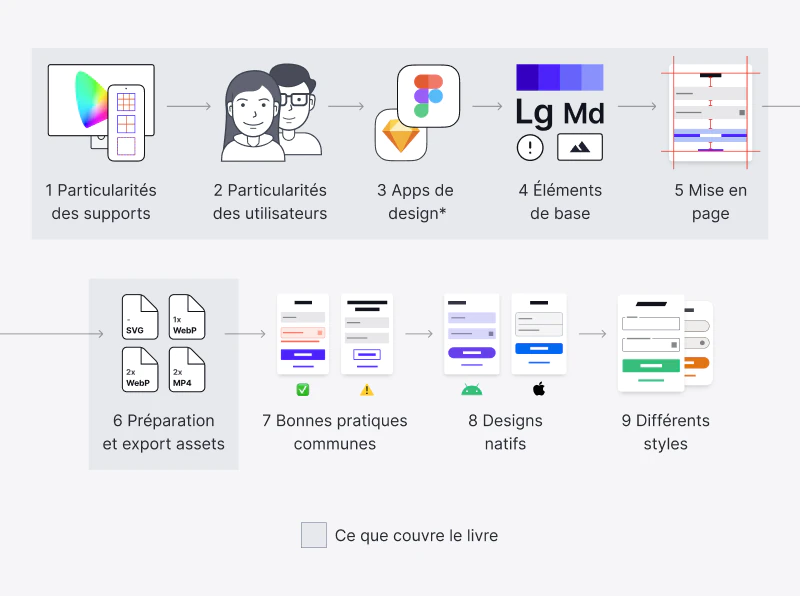Click the layout grid page illustration

[710, 113]
